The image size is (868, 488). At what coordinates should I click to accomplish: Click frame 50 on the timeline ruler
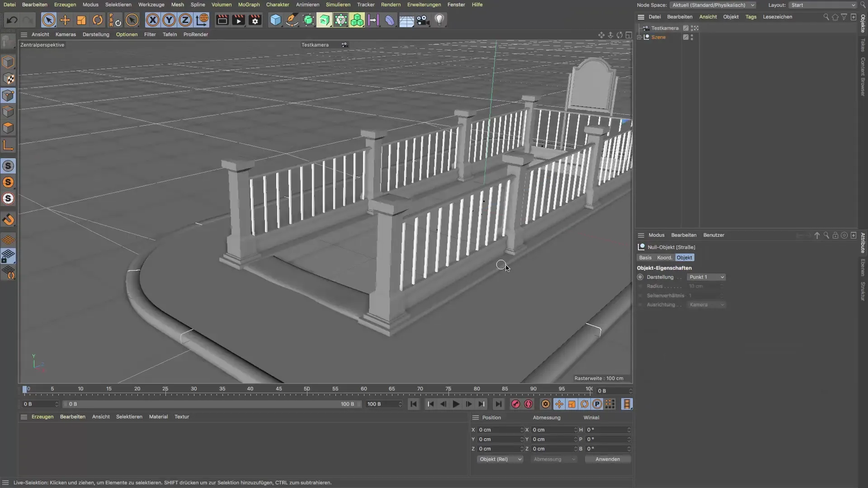point(307,389)
